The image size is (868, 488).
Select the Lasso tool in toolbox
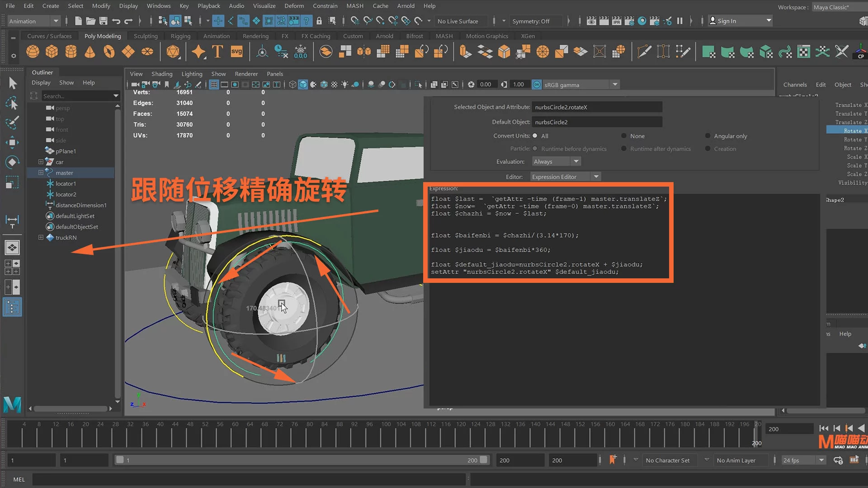coord(12,103)
